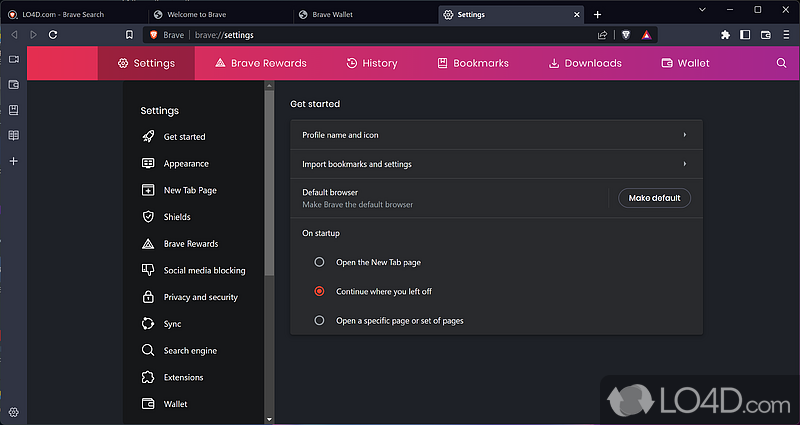Open wallet icon in left sidebar
The height and width of the screenshot is (425, 800).
(14, 85)
